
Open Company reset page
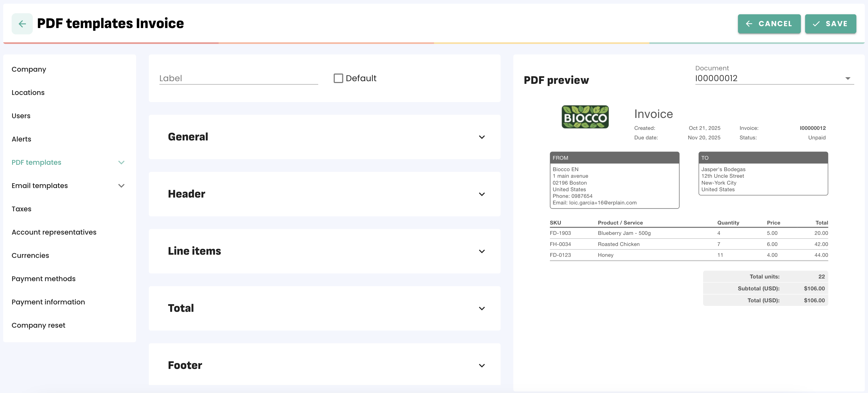coord(38,325)
